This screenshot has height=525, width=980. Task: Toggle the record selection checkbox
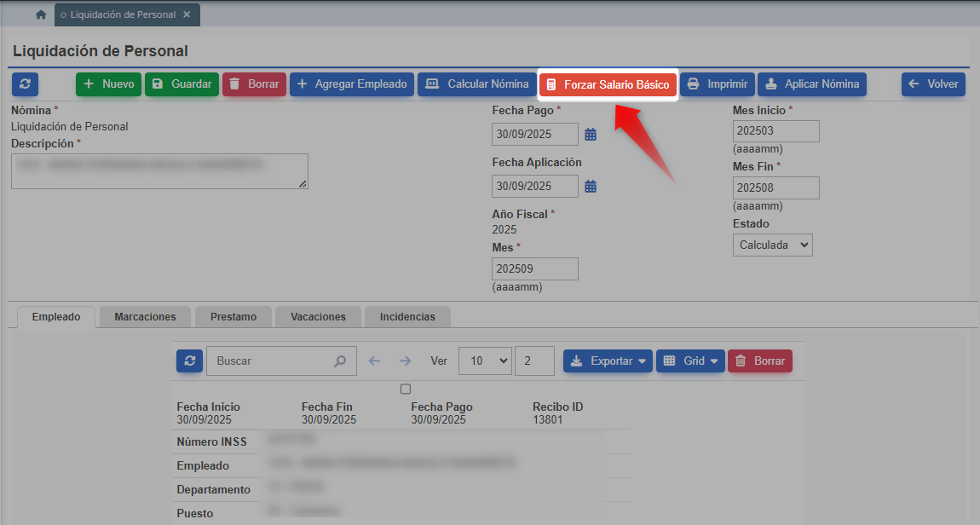tap(406, 389)
